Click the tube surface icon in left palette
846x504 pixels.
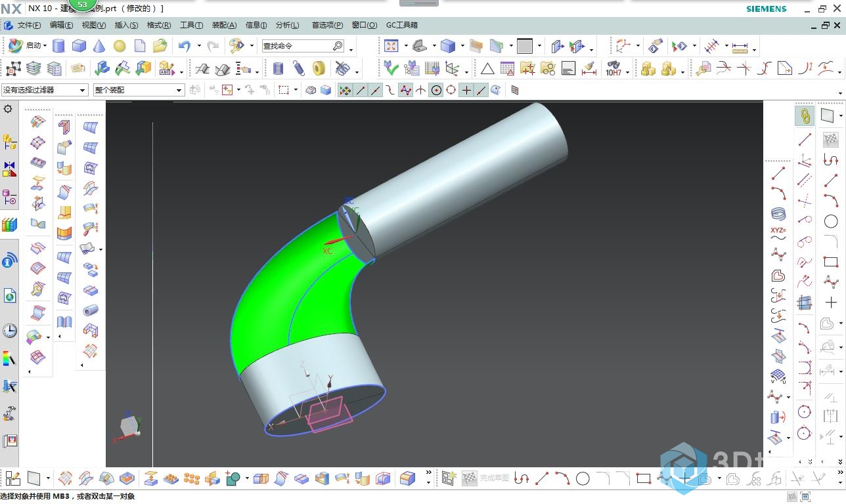[x=91, y=310]
